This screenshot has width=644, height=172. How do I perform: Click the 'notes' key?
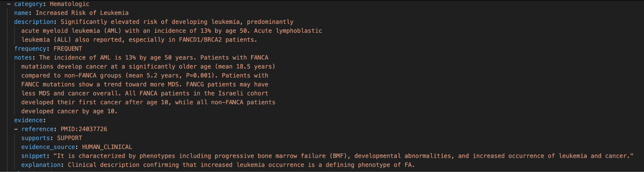(x=23, y=57)
